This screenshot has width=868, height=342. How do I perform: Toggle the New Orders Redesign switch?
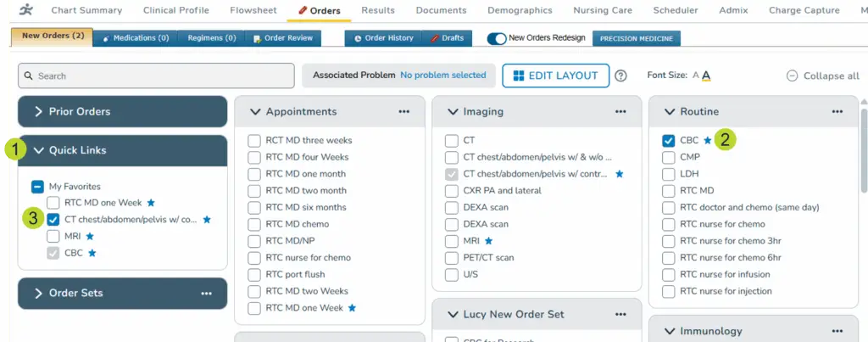pos(496,38)
